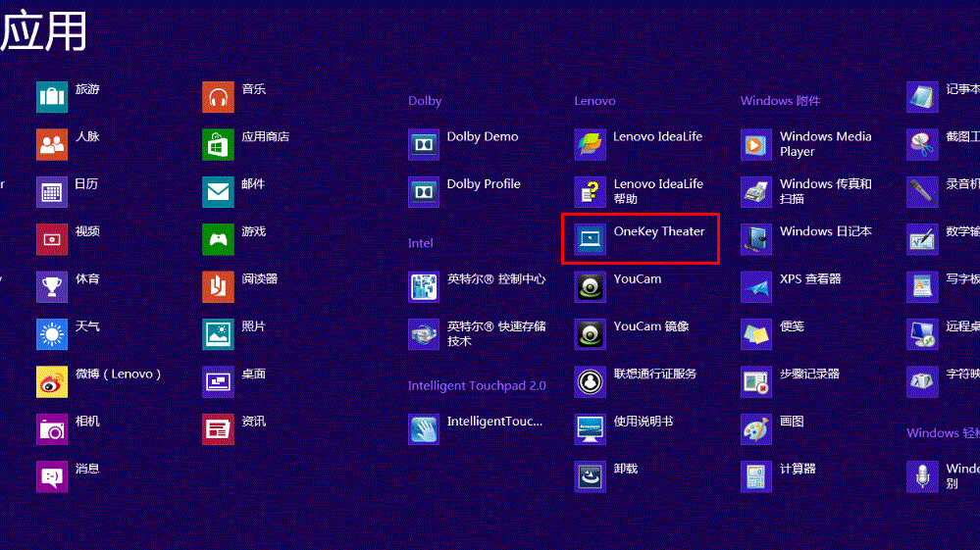Click the '微博 (Lenovo)' label text
The width and height of the screenshot is (980, 550).
tap(118, 374)
